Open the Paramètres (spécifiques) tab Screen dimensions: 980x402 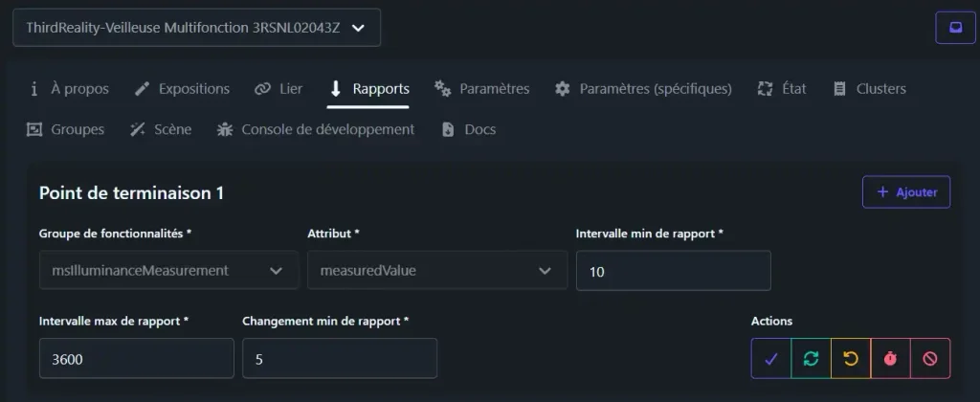(x=643, y=89)
